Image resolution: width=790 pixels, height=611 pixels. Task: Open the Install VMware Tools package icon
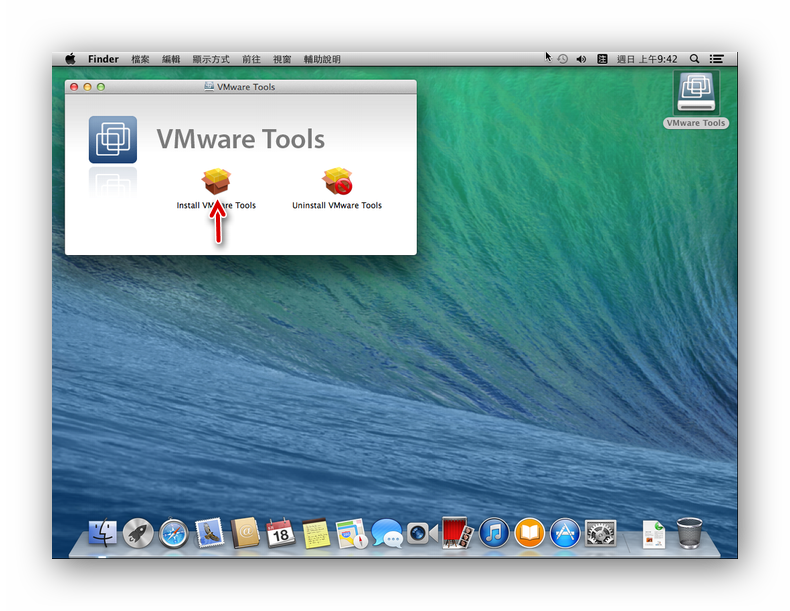[x=217, y=181]
